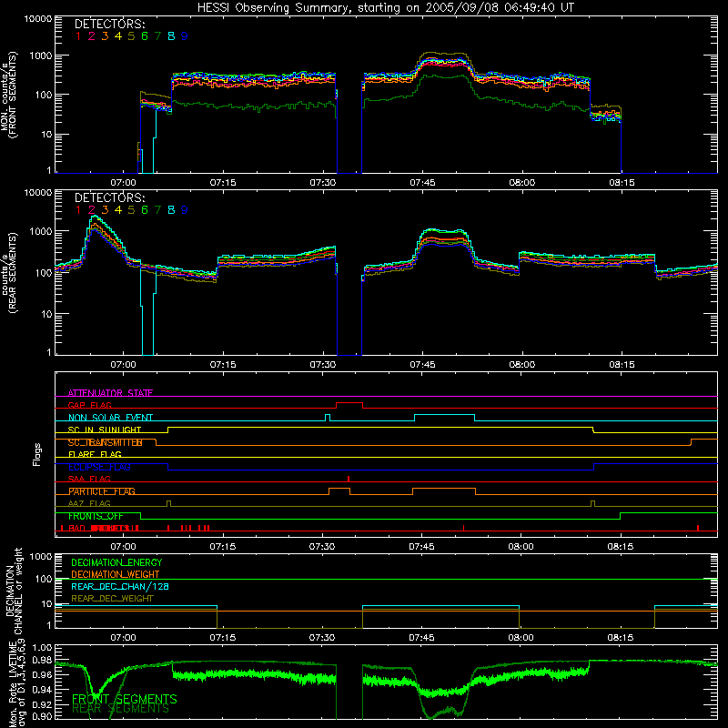Click the ECLIPSE_FLAG label

tap(99, 467)
